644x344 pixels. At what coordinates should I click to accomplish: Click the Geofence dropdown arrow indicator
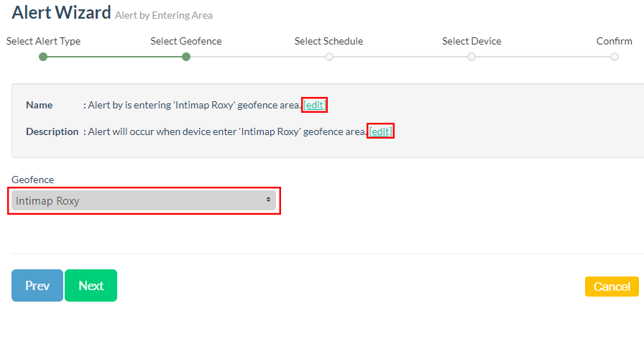point(268,200)
